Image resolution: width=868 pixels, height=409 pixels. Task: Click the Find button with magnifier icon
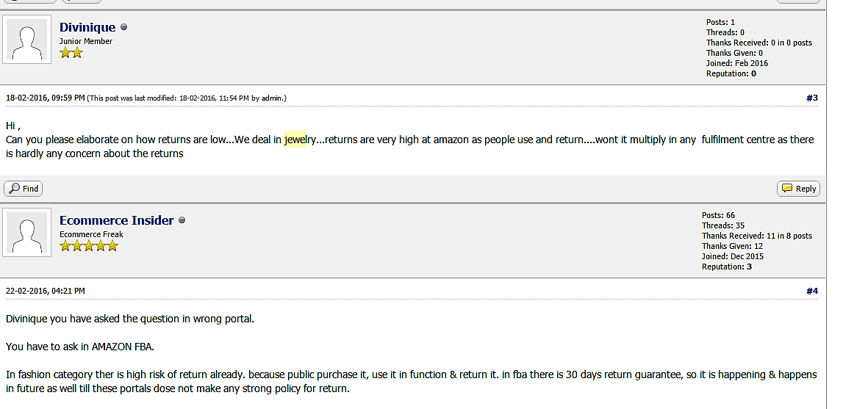(24, 189)
